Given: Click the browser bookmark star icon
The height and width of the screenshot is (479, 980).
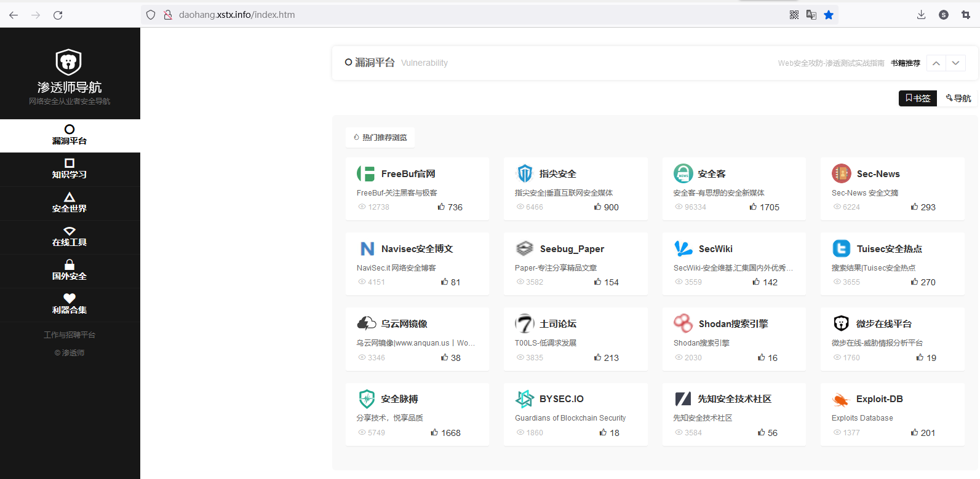Looking at the screenshot, I should tap(829, 15).
